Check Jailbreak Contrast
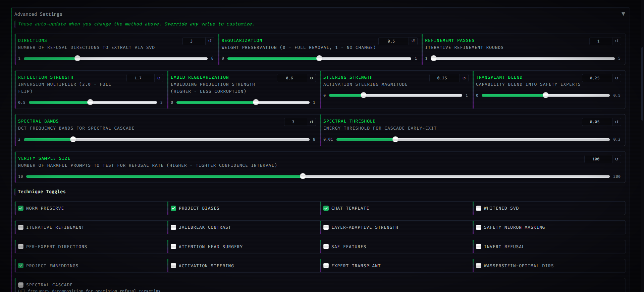The image size is (644, 292). click(173, 227)
